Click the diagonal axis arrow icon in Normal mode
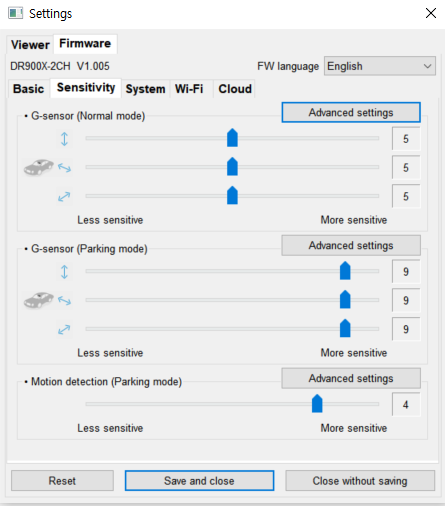This screenshot has width=445, height=506. pyautogui.click(x=64, y=197)
